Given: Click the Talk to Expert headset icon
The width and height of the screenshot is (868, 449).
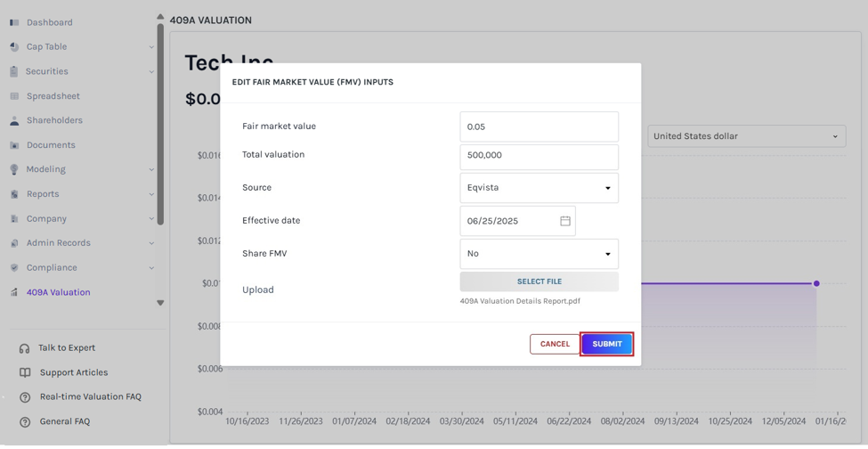Looking at the screenshot, I should [24, 348].
